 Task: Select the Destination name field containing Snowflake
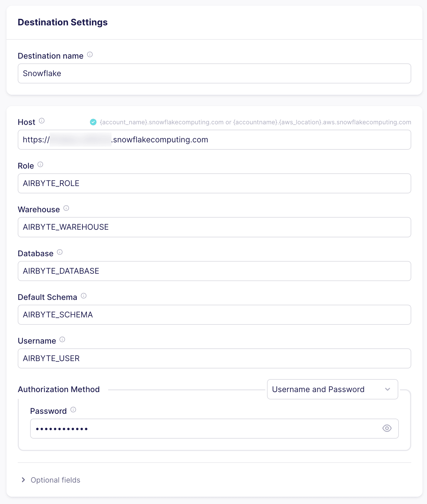214,73
